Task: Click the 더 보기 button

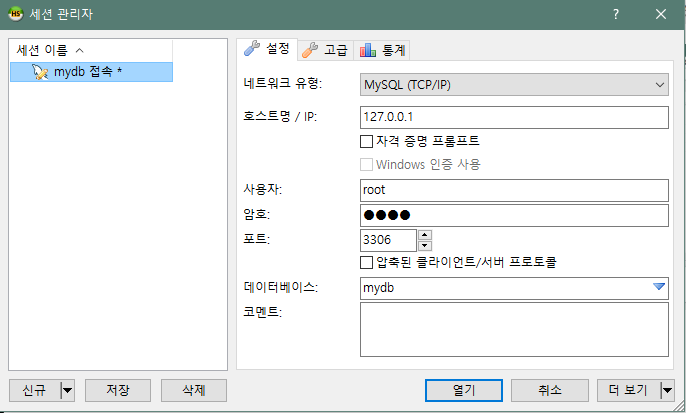Action: [628, 390]
